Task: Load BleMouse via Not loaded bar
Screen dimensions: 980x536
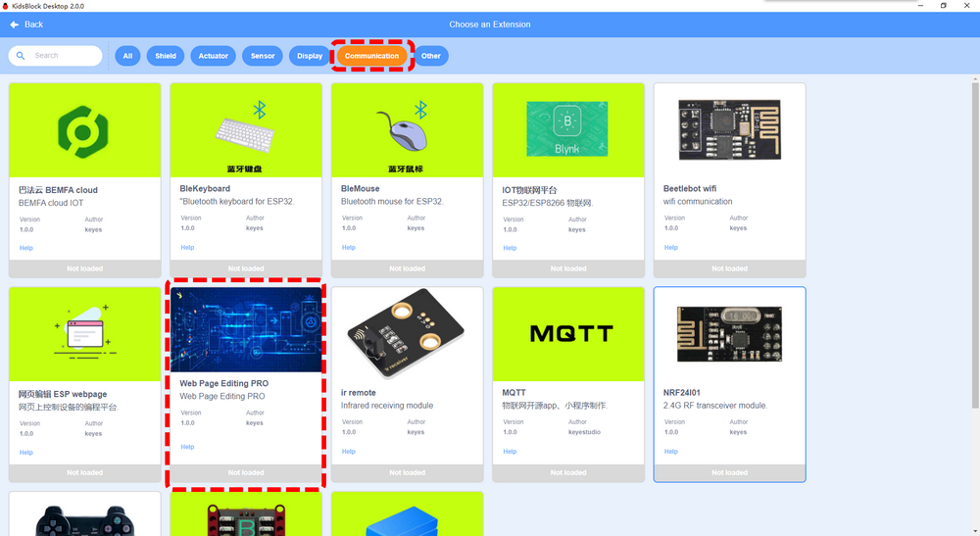Action: pos(408,268)
